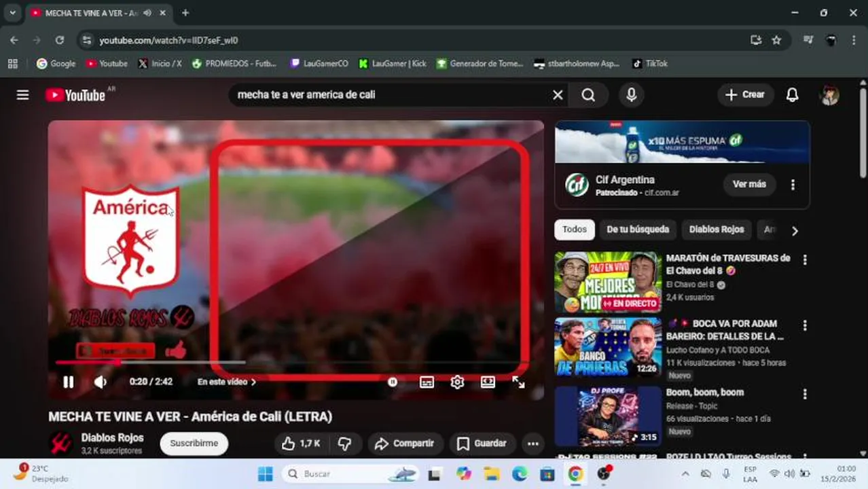Open the Google bookmark
868x489 pixels.
pyautogui.click(x=56, y=64)
